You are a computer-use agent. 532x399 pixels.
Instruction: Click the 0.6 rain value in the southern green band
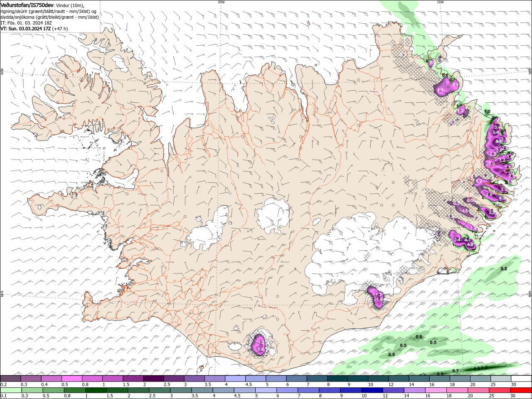[419, 337]
